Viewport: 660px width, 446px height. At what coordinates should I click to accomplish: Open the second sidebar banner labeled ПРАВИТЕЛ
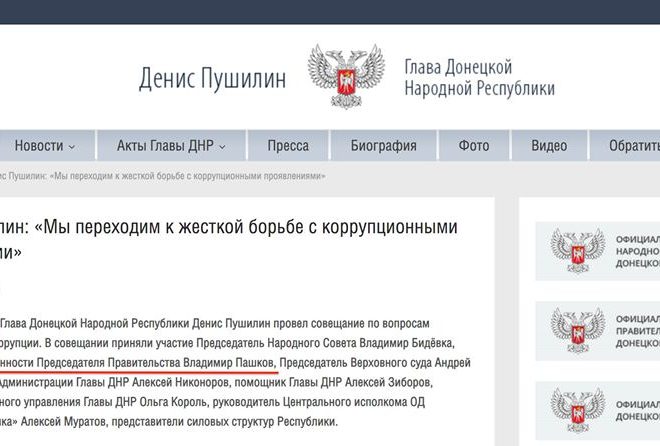point(598,331)
